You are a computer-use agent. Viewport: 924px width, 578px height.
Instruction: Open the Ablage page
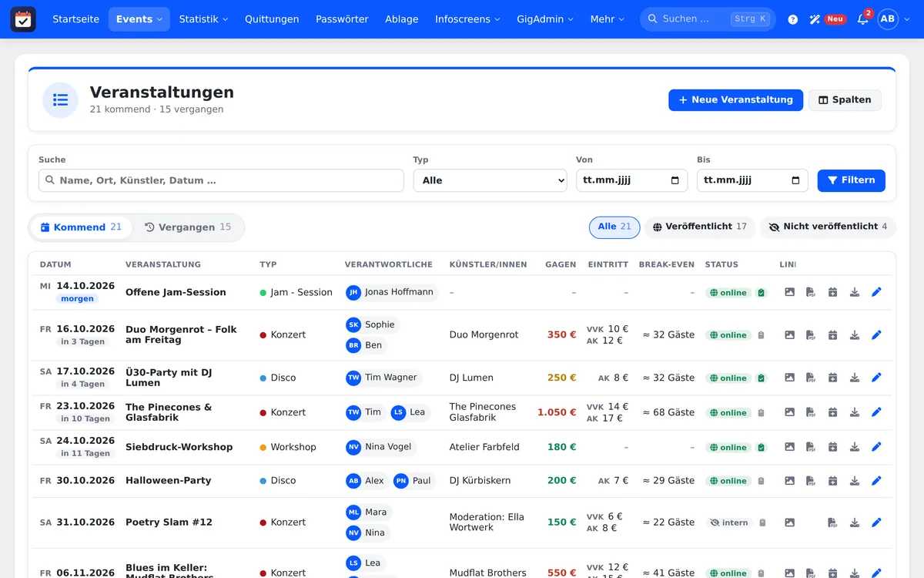[x=402, y=19]
